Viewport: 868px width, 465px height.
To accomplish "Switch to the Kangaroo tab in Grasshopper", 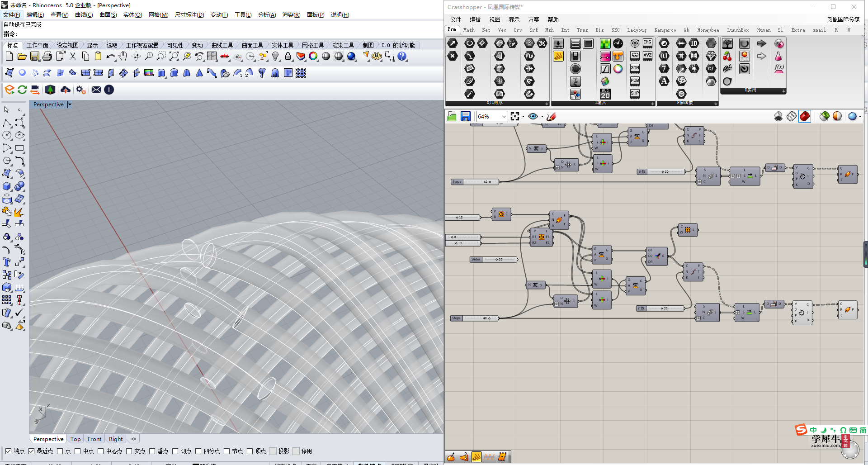I will pyautogui.click(x=665, y=30).
